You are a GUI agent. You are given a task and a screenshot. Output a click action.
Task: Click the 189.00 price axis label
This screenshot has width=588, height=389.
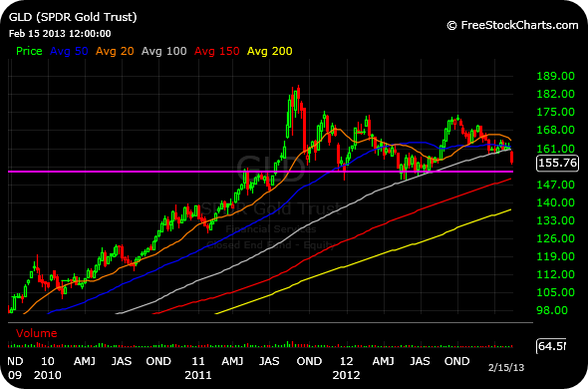556,76
